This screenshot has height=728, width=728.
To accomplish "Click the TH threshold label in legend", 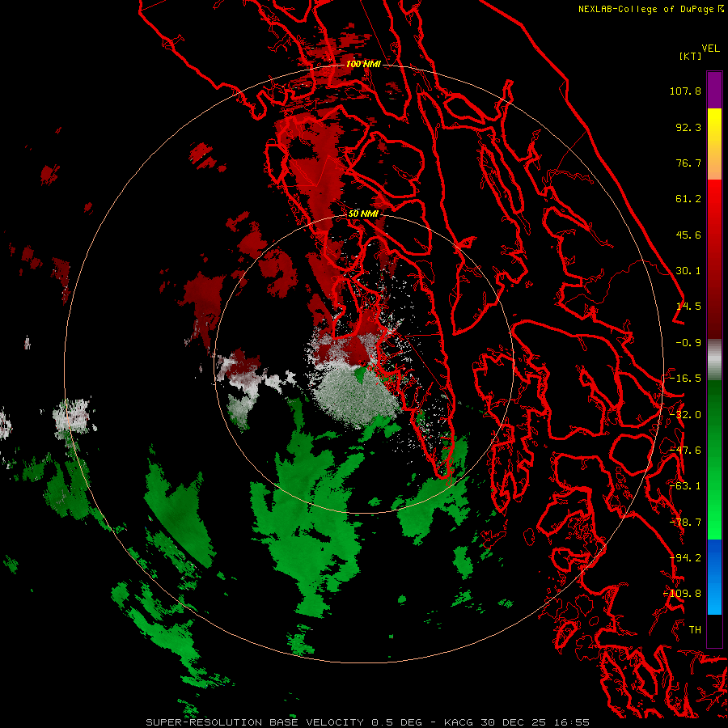I will [695, 630].
